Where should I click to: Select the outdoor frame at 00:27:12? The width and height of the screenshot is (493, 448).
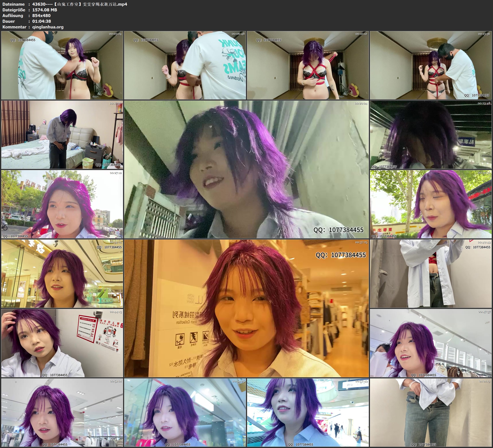coord(62,204)
